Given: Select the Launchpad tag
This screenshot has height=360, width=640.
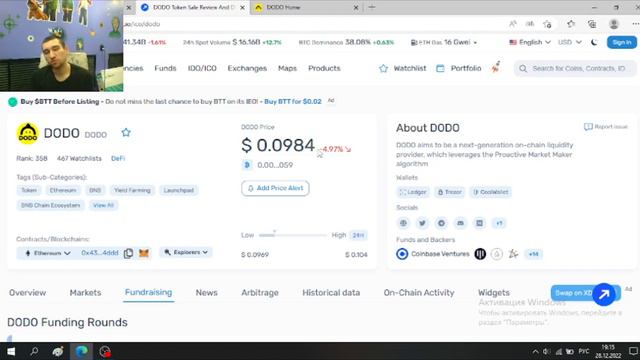Looking at the screenshot, I should pos(179,190).
